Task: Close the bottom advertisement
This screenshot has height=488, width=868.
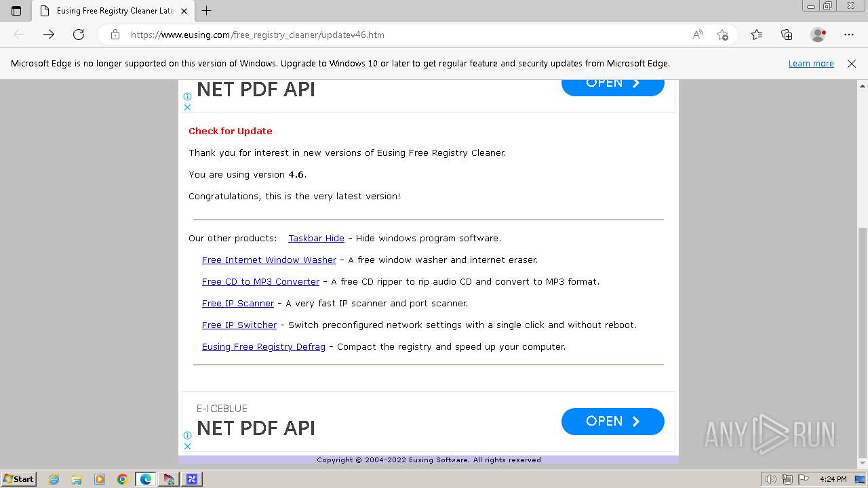Action: tap(188, 446)
